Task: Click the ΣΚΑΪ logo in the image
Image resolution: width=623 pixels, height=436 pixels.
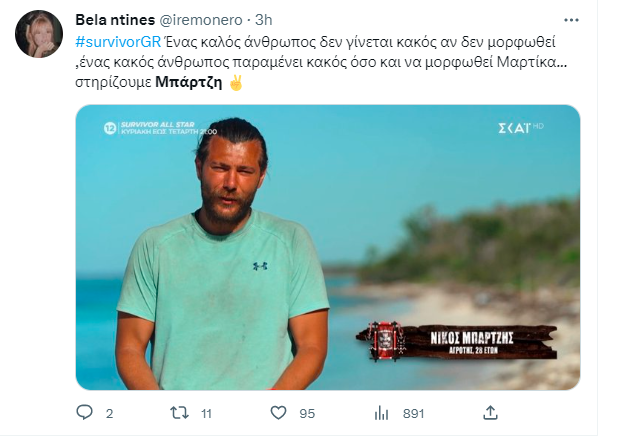Action: (x=525, y=128)
